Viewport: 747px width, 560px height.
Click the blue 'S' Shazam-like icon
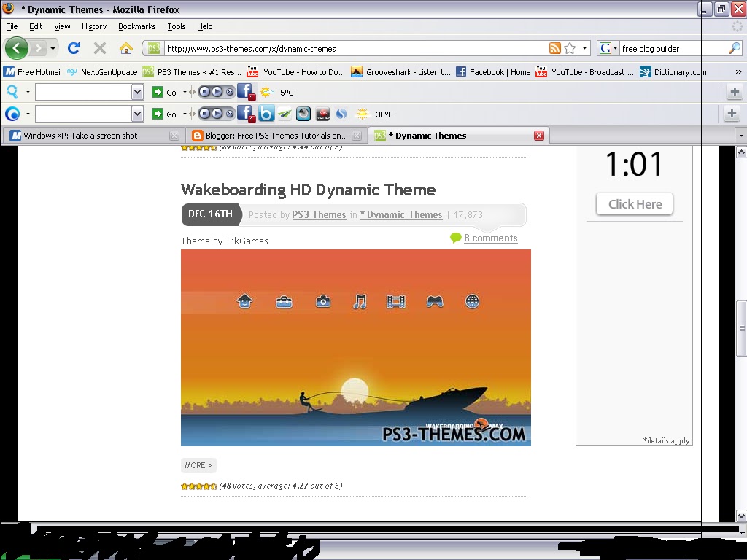[x=341, y=114]
